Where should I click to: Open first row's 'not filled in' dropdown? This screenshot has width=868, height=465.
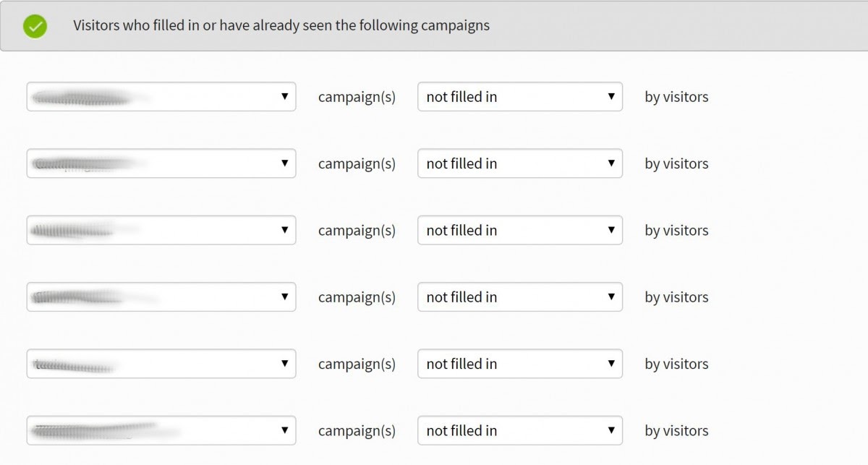pyautogui.click(x=519, y=97)
